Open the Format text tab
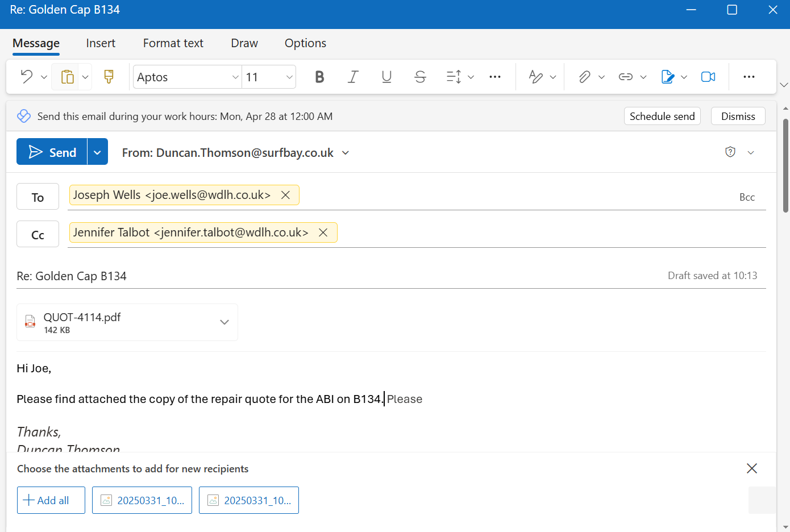This screenshot has height=532, width=790. 173,43
